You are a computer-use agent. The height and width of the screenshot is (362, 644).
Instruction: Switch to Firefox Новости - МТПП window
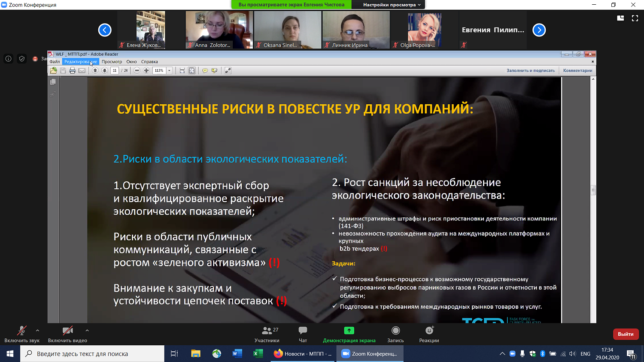[303, 354]
